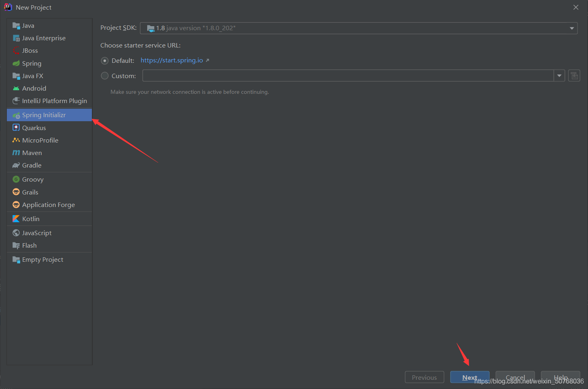Click the Maven m icon
This screenshot has width=588, height=389.
(x=16, y=153)
